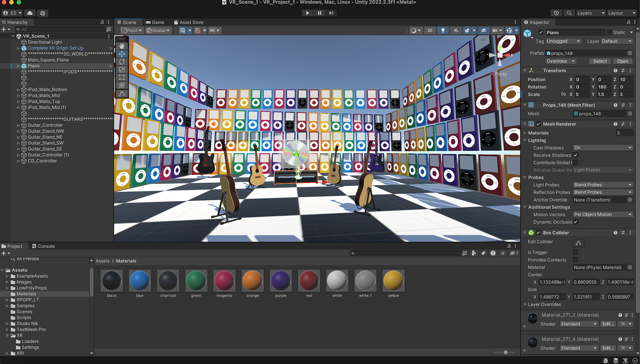The width and height of the screenshot is (640, 364).
Task: Toggle Scene effects (skybox/fx) icon
Action: click(467, 30)
